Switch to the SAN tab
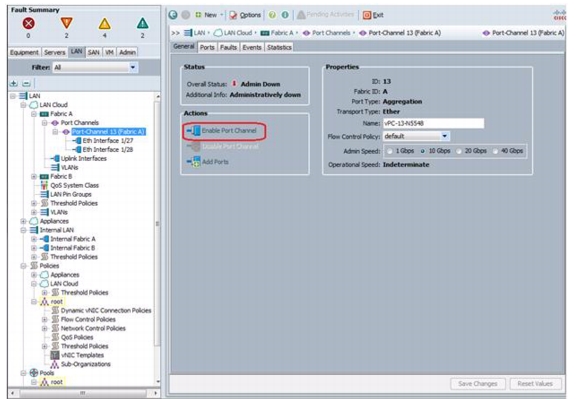Image resolution: width=576 pixels, height=399 pixels. [x=94, y=53]
